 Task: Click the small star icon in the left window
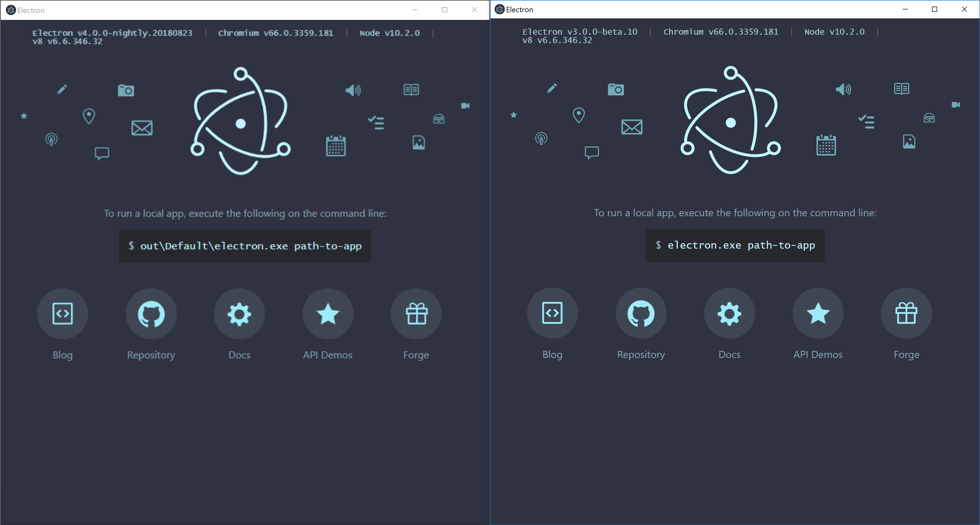pos(23,116)
